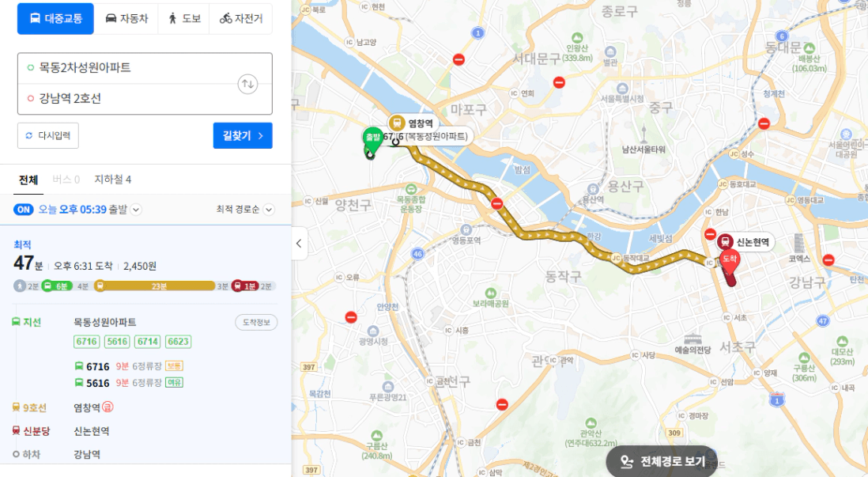
Task: Click the 길찾기 search route button
Action: [x=243, y=136]
